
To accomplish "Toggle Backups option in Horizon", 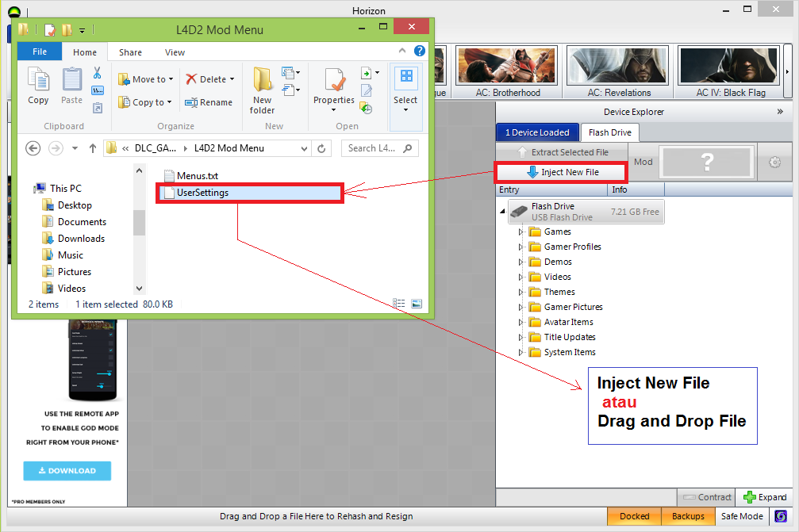I will (x=688, y=516).
